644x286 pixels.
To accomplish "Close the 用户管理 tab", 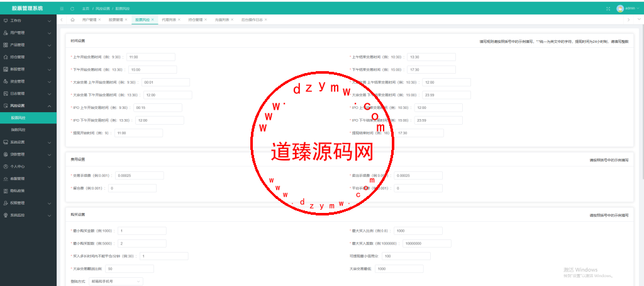I will point(99,20).
